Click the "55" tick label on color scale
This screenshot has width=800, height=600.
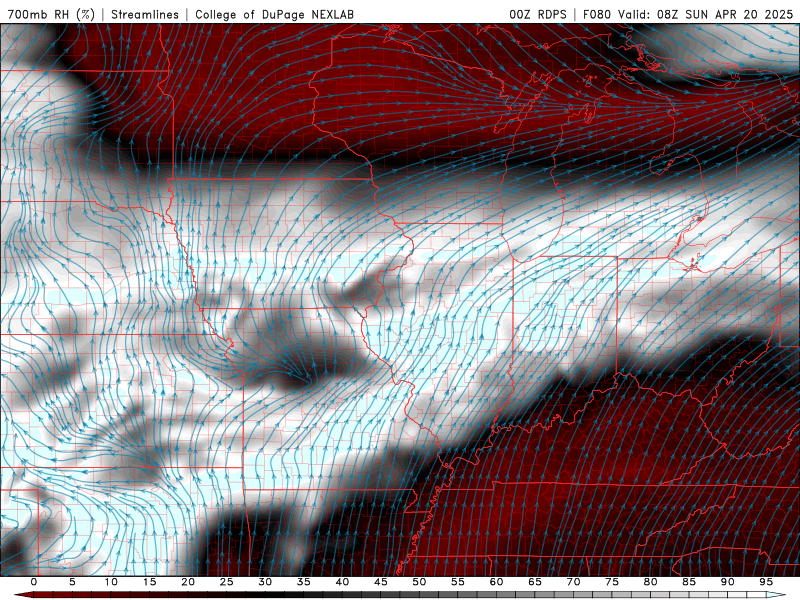(458, 582)
